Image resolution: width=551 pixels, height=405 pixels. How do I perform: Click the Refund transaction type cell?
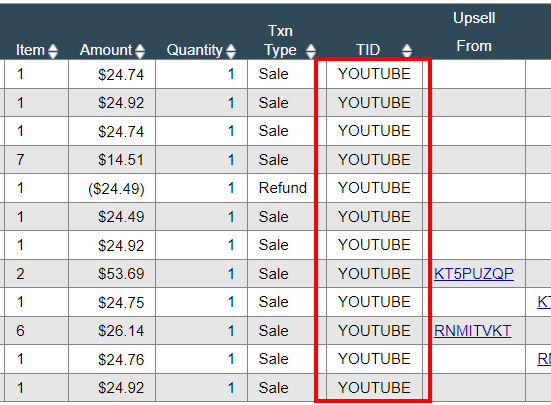tap(283, 188)
